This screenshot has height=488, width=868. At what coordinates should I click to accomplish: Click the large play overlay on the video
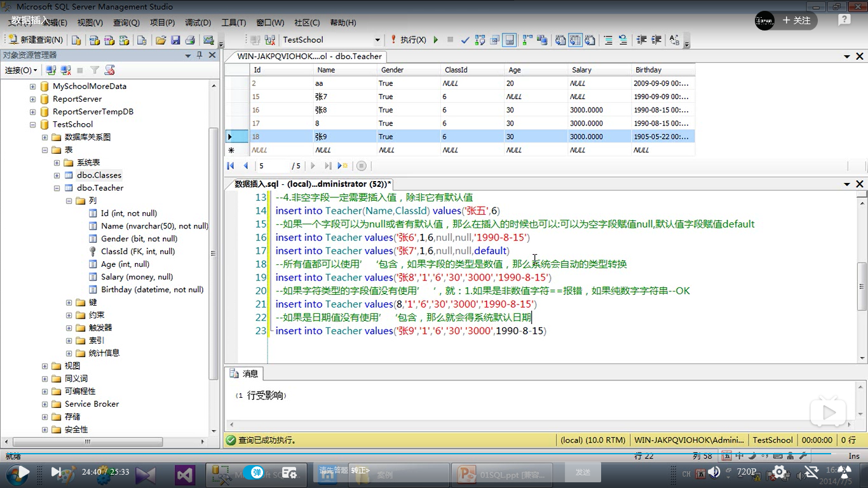tap(829, 413)
